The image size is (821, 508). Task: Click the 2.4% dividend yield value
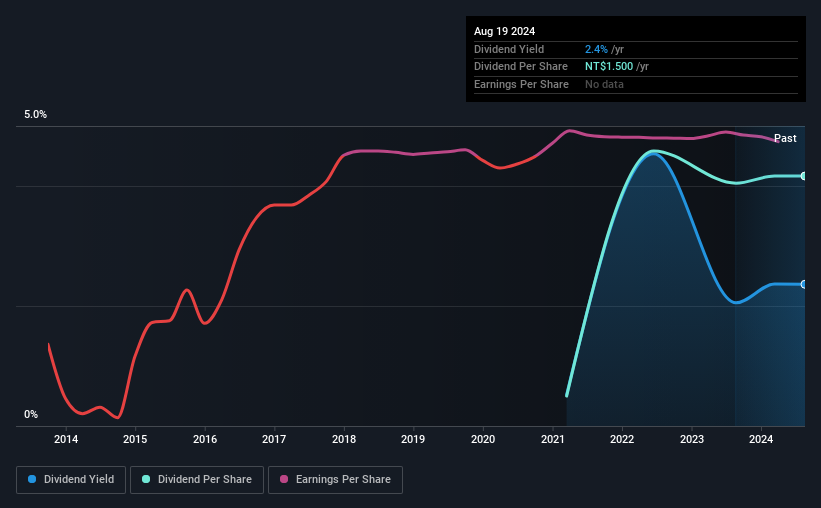click(596, 49)
